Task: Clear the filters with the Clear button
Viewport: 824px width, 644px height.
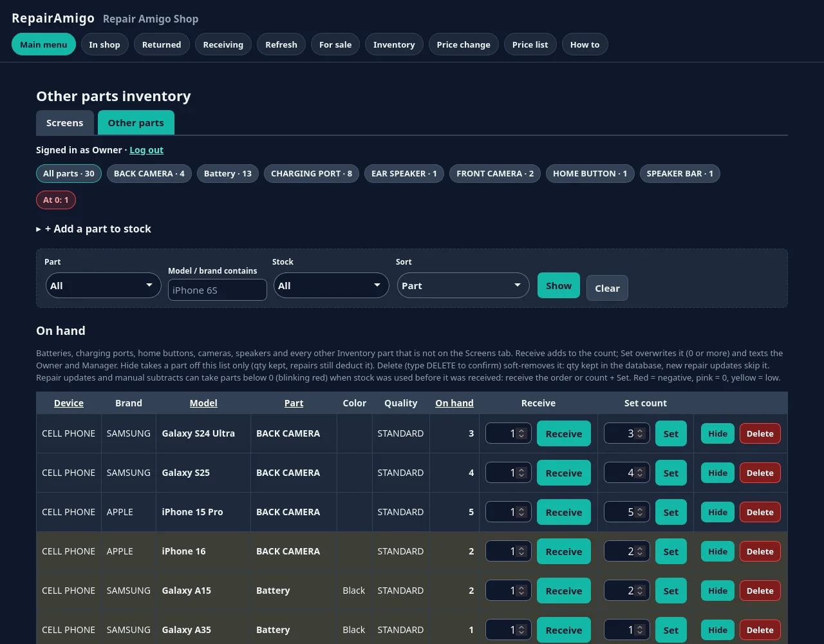Action: tap(607, 288)
